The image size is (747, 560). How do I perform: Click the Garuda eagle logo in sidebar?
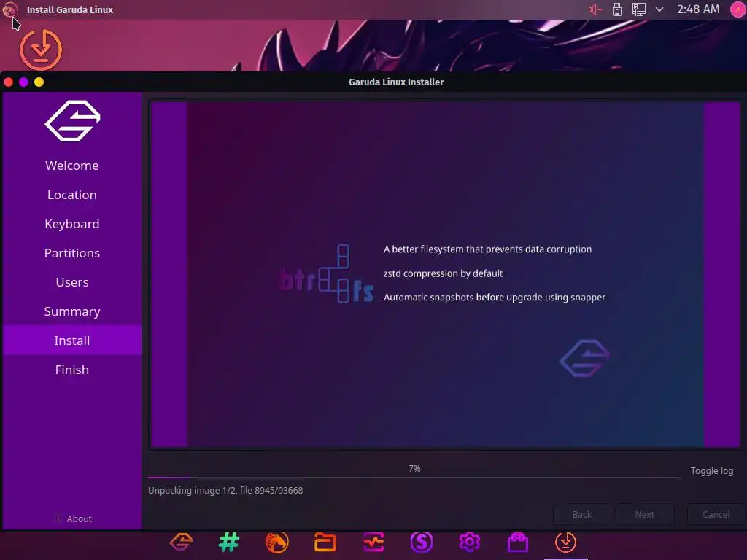pos(72,121)
